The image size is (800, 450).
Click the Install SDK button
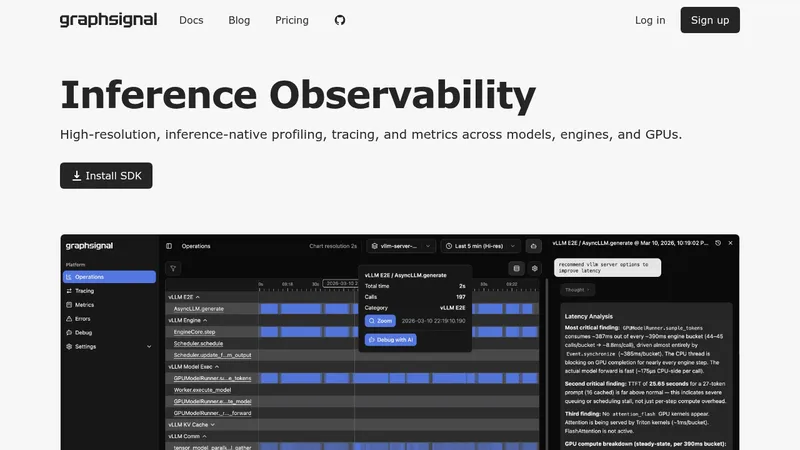click(106, 176)
